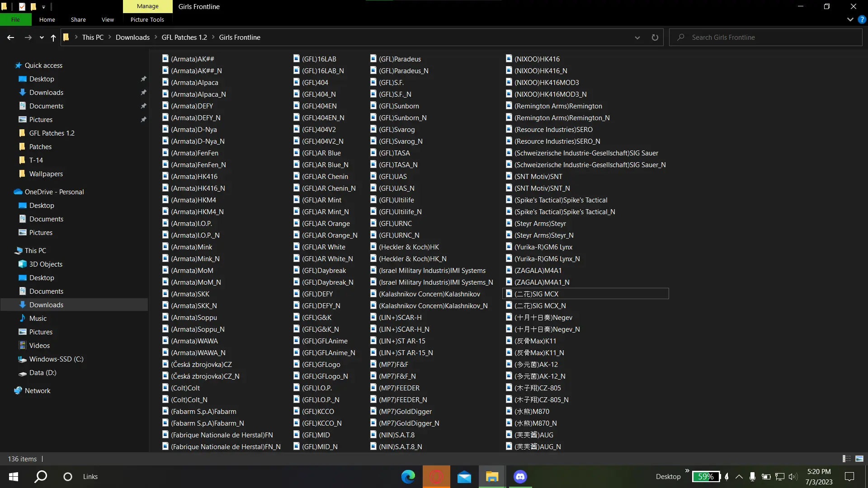This screenshot has width=868, height=488.
Task: Select the (Colt)Colt file
Action: coord(185,388)
